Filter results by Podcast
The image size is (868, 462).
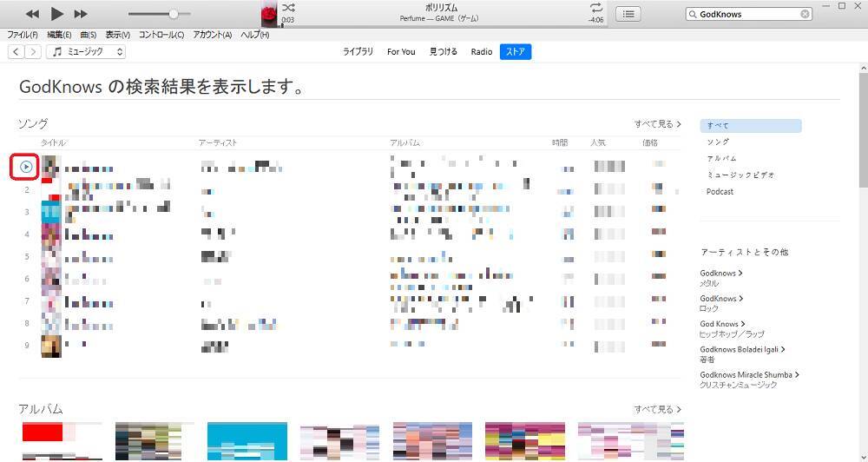click(x=720, y=192)
